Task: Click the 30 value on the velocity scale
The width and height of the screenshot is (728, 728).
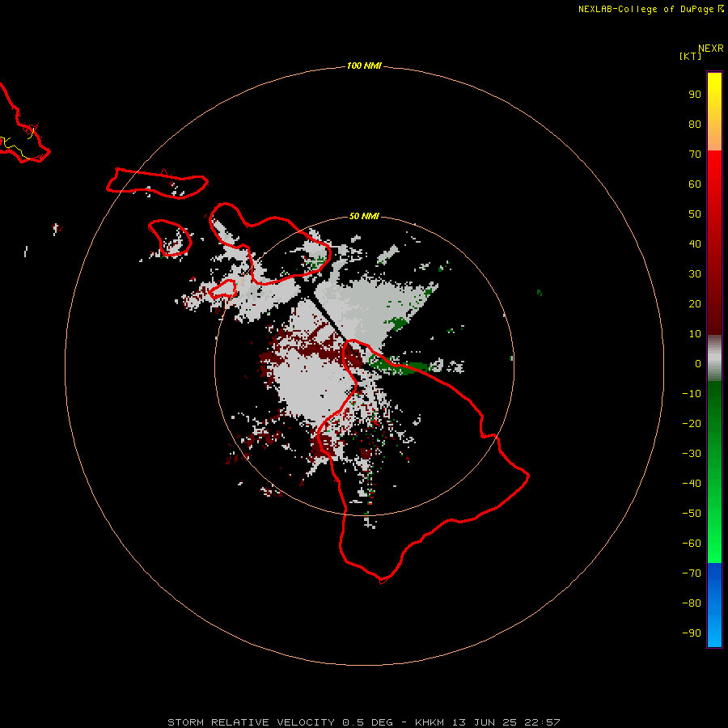Action: coord(695,274)
